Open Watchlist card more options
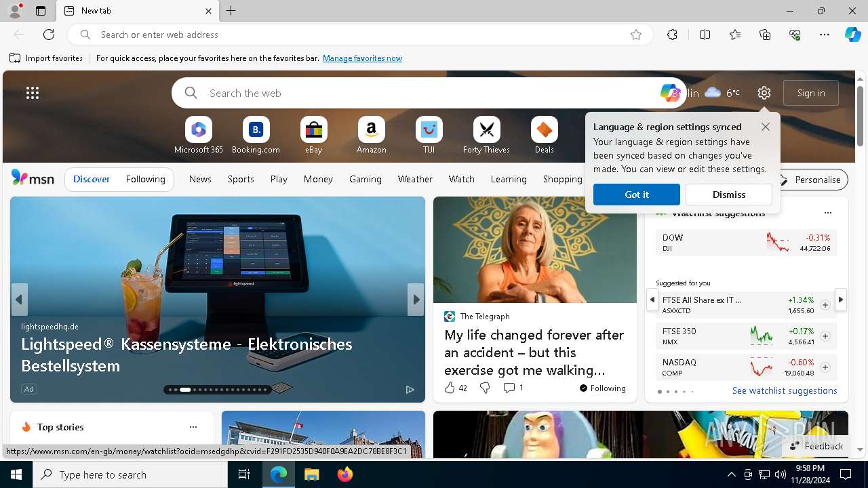This screenshot has width=868, height=488. pyautogui.click(x=827, y=213)
